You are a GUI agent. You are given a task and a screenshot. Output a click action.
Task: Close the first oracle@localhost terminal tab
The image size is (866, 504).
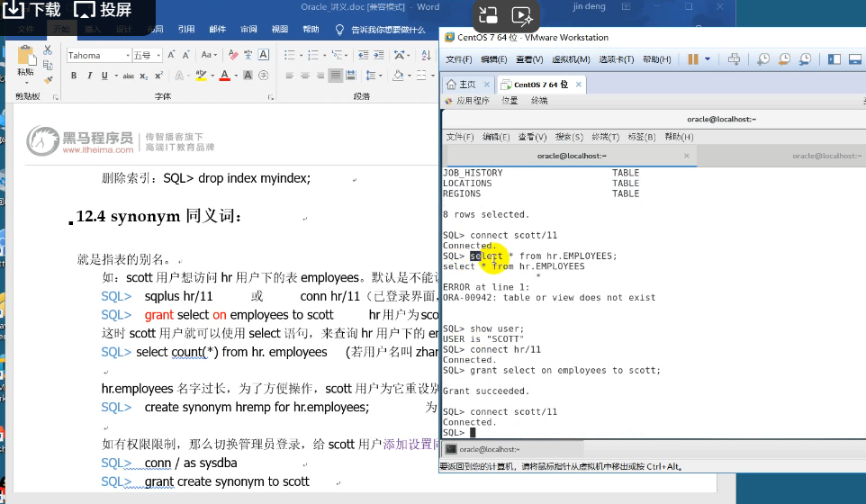coord(687,156)
